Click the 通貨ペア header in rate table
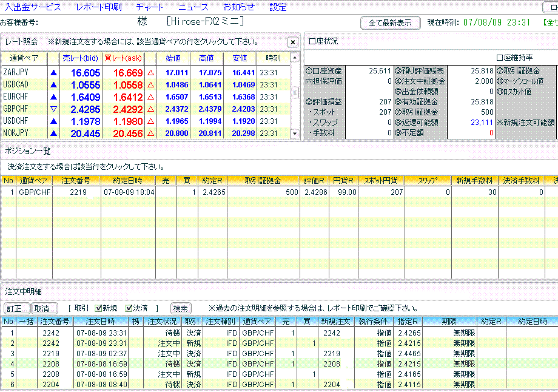 [x=24, y=58]
